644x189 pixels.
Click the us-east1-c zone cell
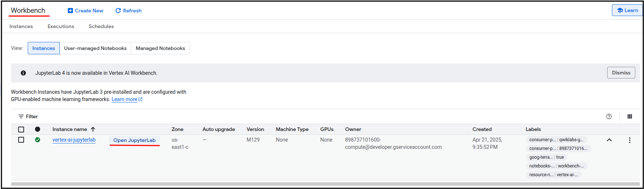click(x=180, y=143)
